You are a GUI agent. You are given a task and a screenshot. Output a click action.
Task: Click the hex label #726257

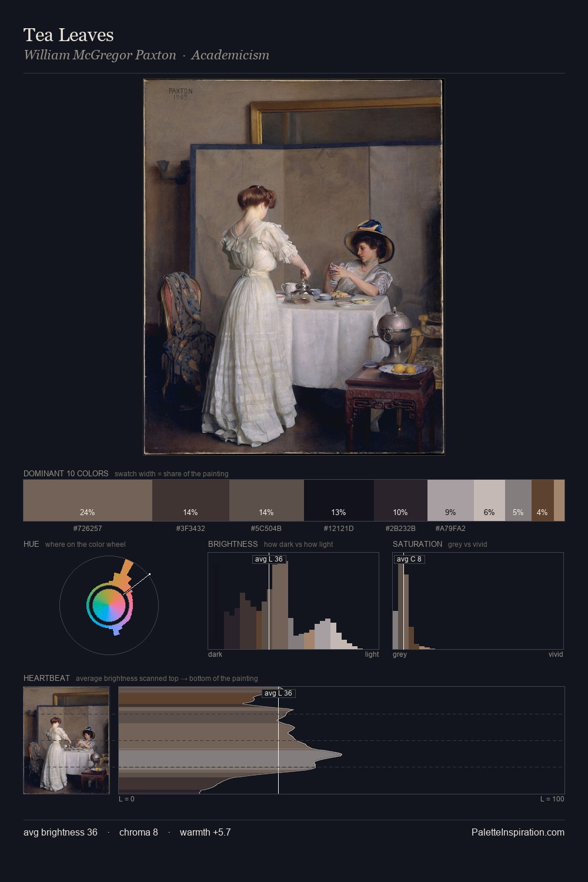pyautogui.click(x=88, y=528)
